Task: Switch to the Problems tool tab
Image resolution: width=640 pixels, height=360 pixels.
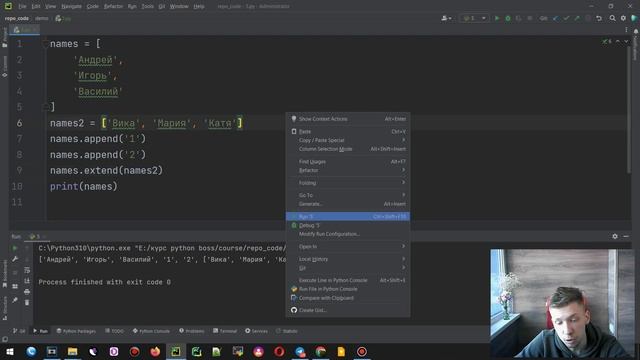Action: tap(192, 331)
